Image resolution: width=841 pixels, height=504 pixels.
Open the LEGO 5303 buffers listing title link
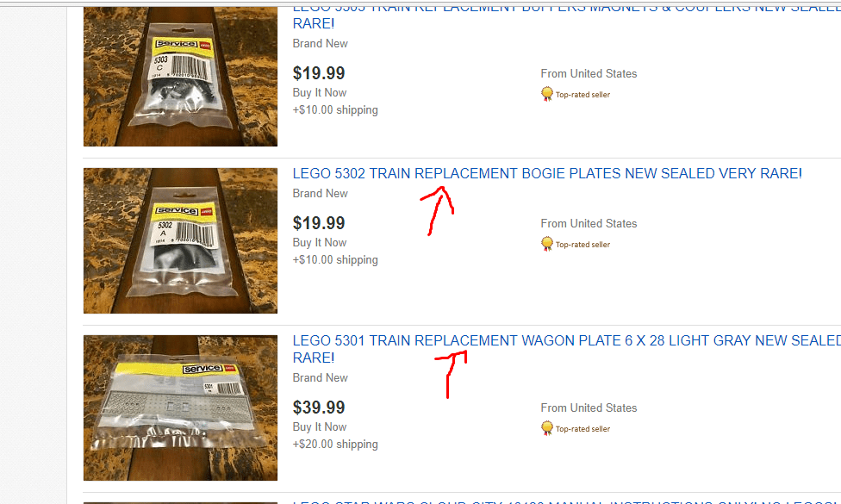point(566,19)
